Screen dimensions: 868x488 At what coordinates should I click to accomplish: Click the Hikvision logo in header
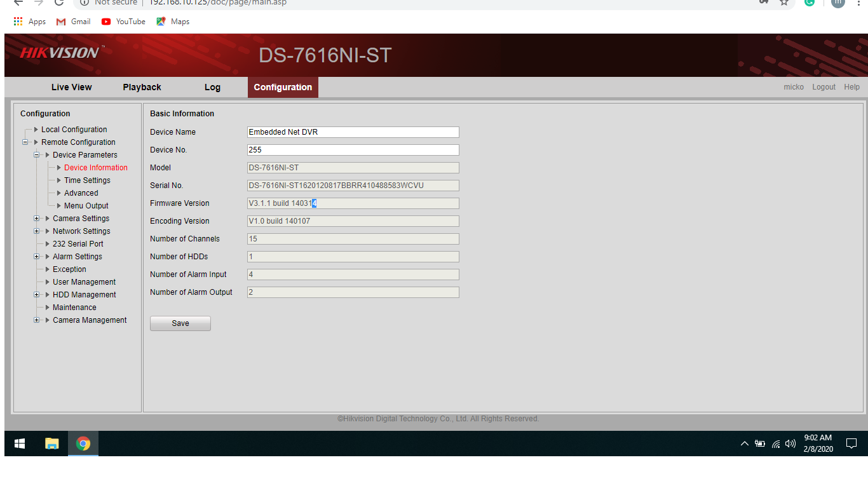pyautogui.click(x=59, y=53)
